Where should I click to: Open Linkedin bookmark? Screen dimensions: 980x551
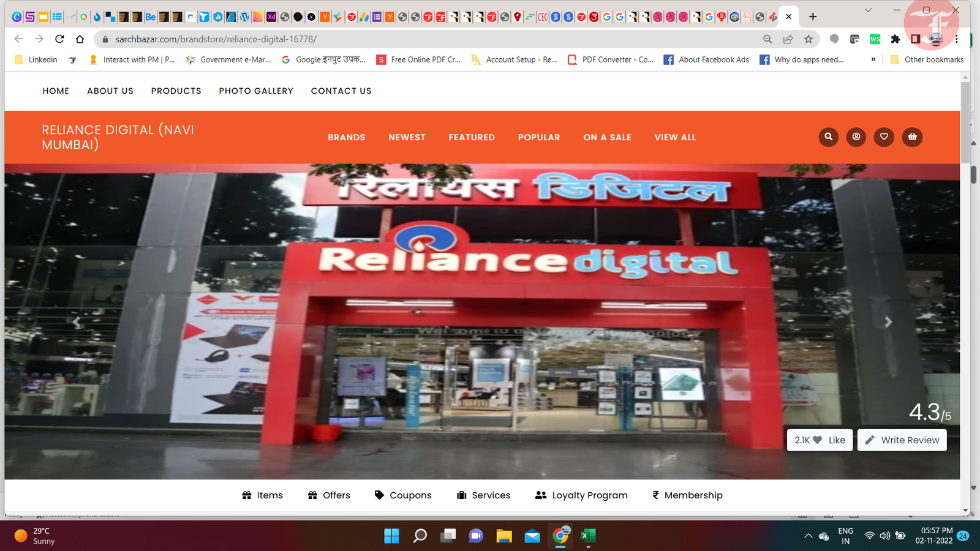click(x=36, y=59)
